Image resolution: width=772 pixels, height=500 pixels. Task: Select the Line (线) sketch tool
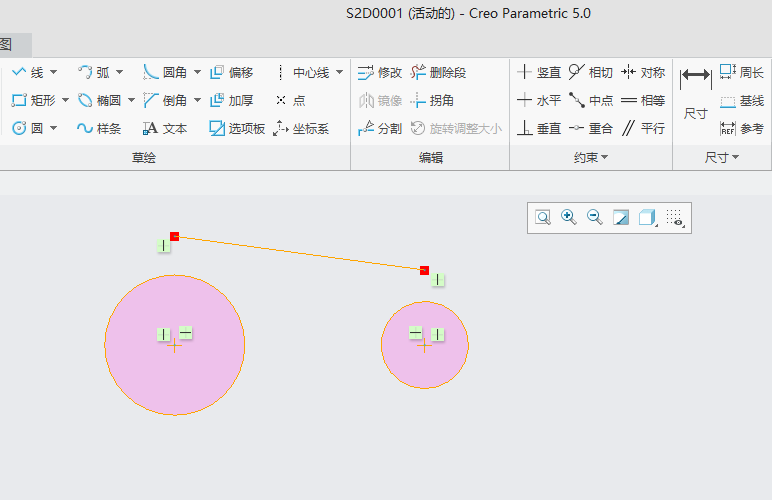(x=28, y=73)
